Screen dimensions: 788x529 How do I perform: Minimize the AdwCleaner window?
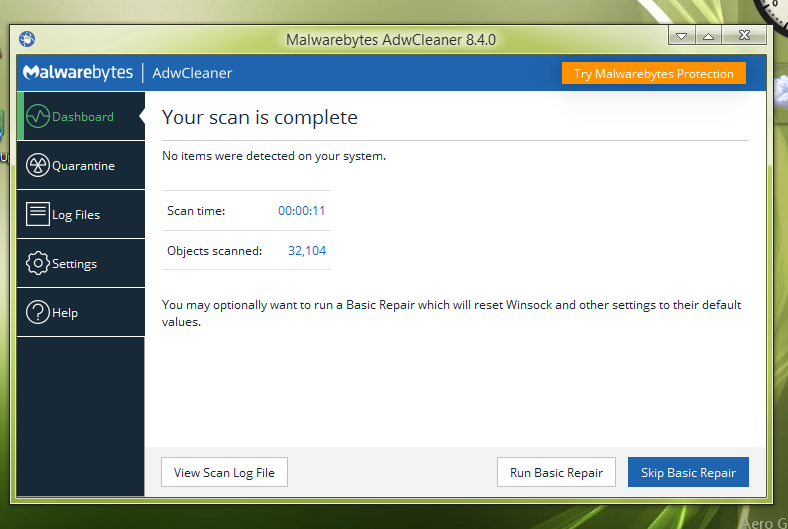(x=681, y=36)
